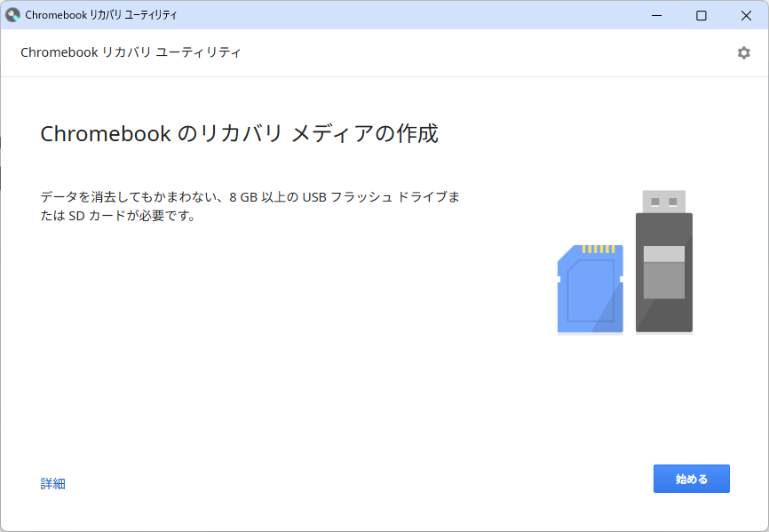Screen dimensions: 769x532
Task: Select the gear icon to view utility options
Action: [743, 52]
